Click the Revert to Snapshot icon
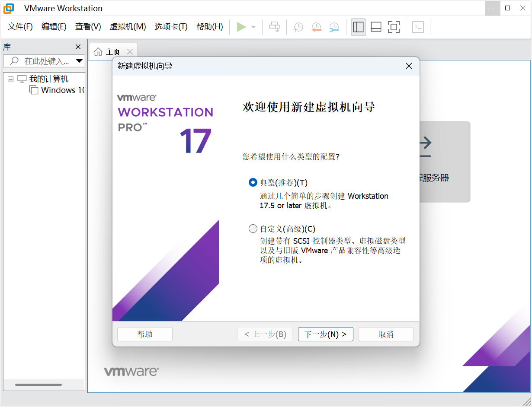 316,27
